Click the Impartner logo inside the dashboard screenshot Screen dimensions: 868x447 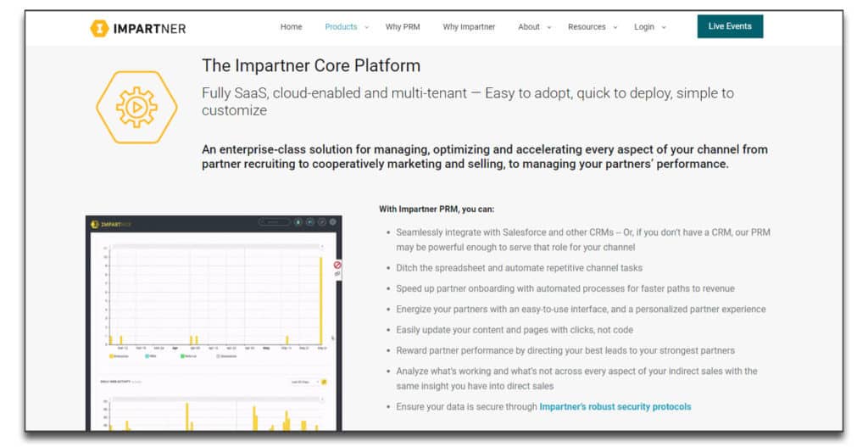111,224
